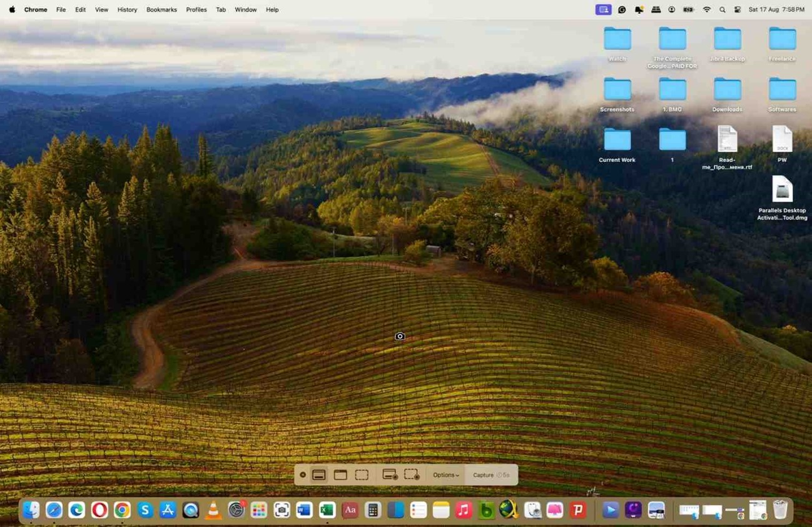Screen dimensions: 812x527
Task: Open the Help menu
Action: pos(272,9)
